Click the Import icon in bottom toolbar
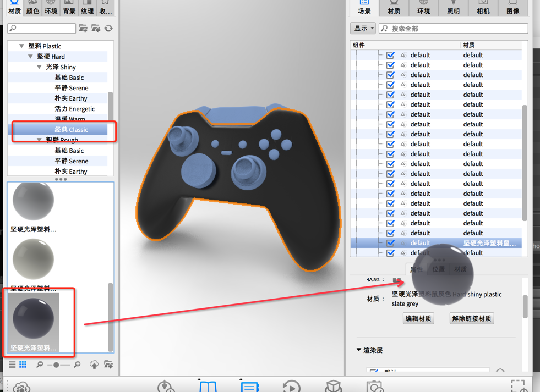Image resolution: width=540 pixels, height=392 pixels. click(166, 387)
